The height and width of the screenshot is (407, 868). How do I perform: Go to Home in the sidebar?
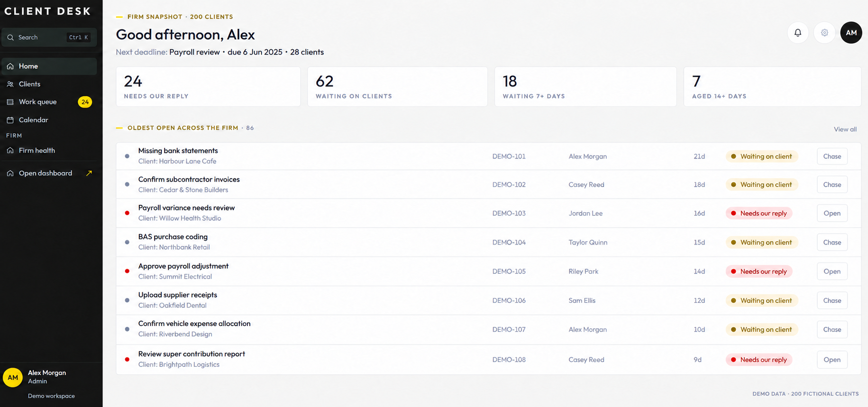coord(49,66)
